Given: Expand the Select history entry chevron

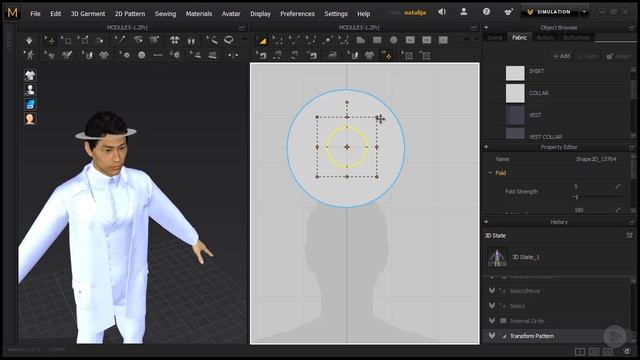Looking at the screenshot, I should click(492, 306).
